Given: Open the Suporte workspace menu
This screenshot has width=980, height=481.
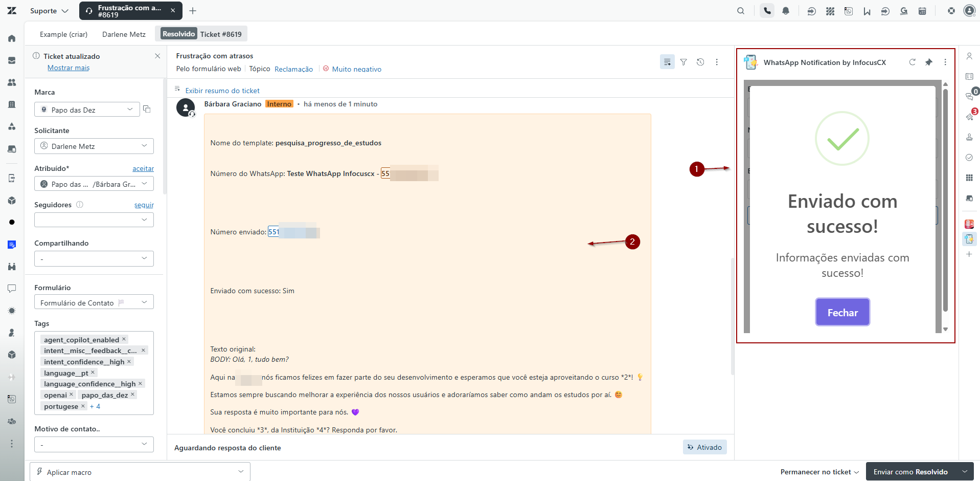Looking at the screenshot, I should click(49, 11).
